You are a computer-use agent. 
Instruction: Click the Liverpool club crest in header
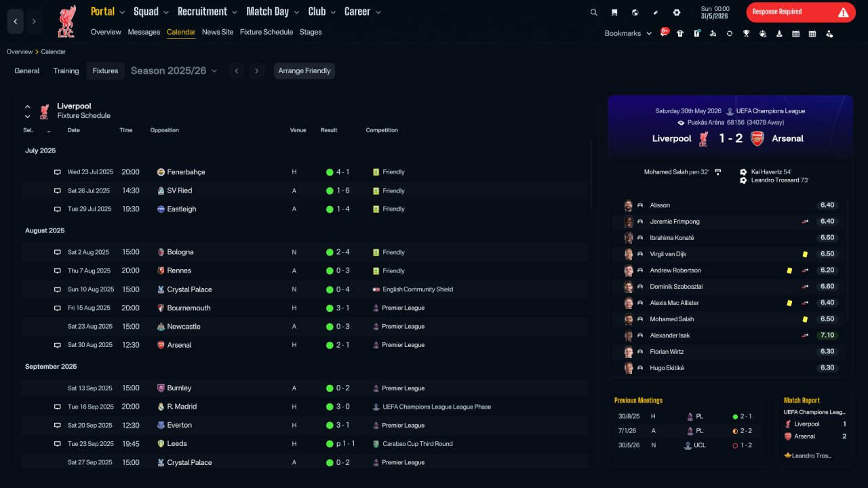(x=66, y=22)
